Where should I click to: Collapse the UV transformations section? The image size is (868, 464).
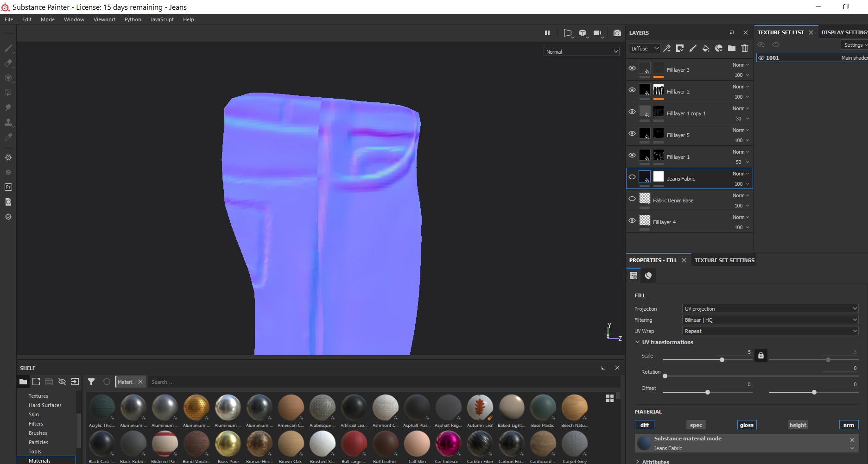(638, 342)
